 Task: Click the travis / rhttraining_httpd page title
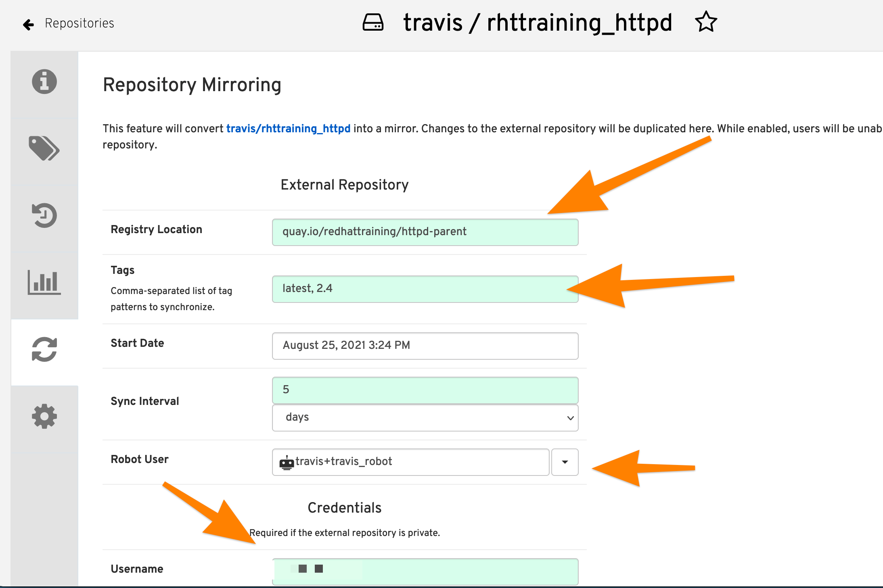(x=538, y=23)
